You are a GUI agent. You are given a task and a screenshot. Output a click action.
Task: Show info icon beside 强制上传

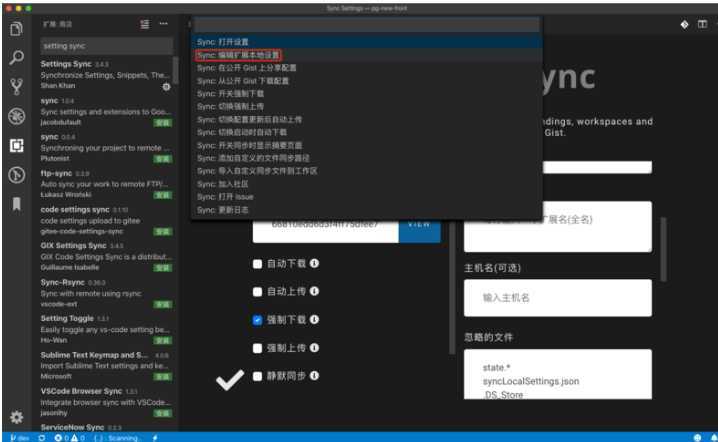point(314,348)
